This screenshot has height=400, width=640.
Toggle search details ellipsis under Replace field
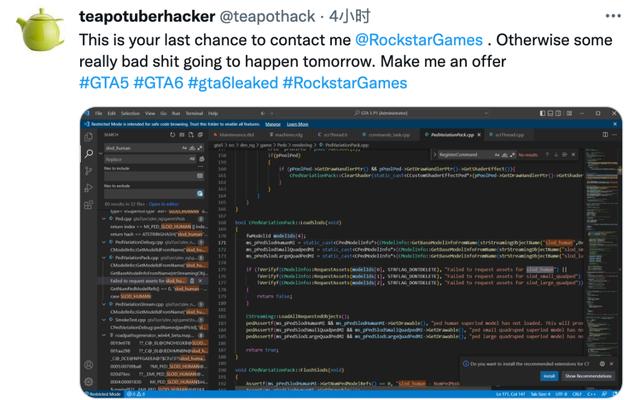click(200, 167)
